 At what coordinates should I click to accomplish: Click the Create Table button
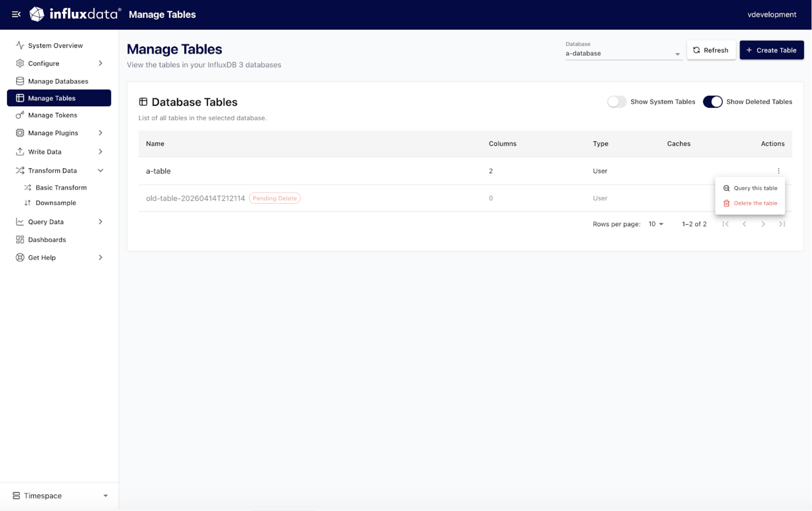772,50
